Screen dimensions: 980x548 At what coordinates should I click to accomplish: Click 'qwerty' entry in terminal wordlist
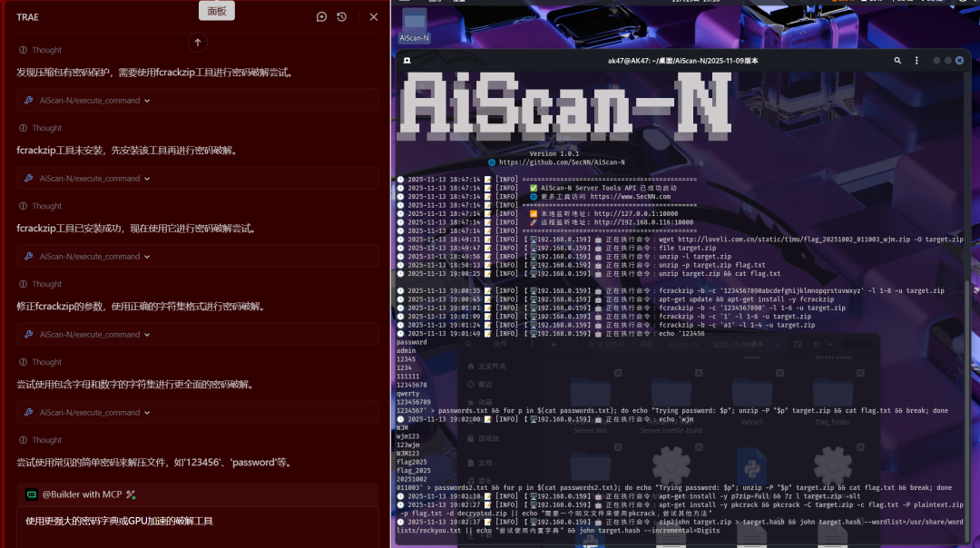[407, 394]
